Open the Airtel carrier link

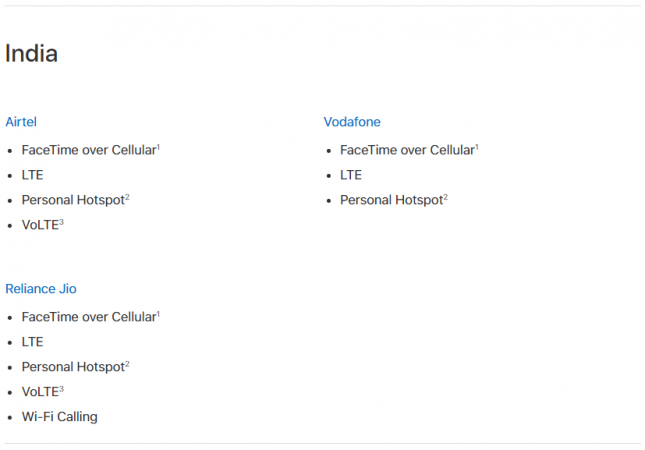click(21, 122)
